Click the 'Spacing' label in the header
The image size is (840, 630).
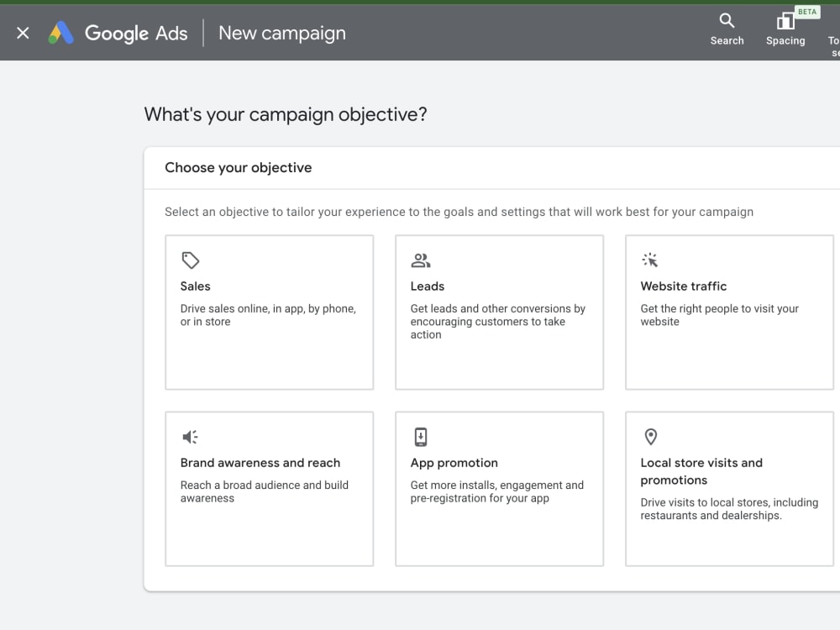pyautogui.click(x=785, y=40)
